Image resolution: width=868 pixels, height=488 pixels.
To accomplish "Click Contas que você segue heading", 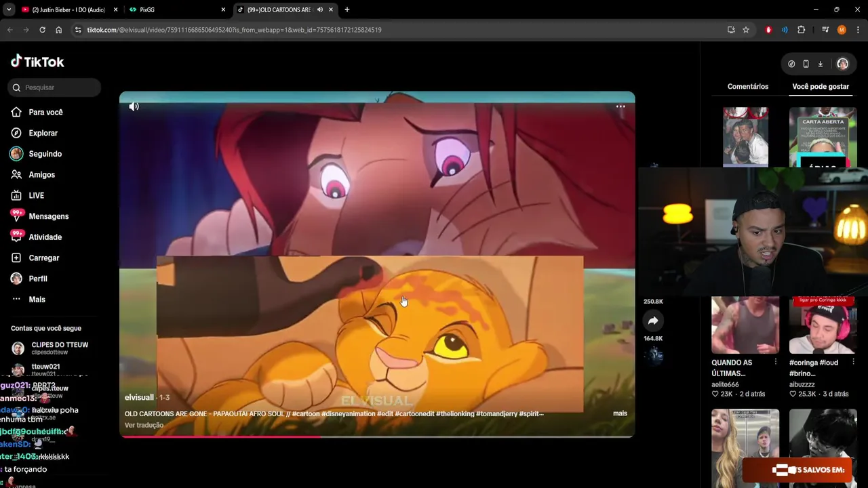I will [46, 329].
